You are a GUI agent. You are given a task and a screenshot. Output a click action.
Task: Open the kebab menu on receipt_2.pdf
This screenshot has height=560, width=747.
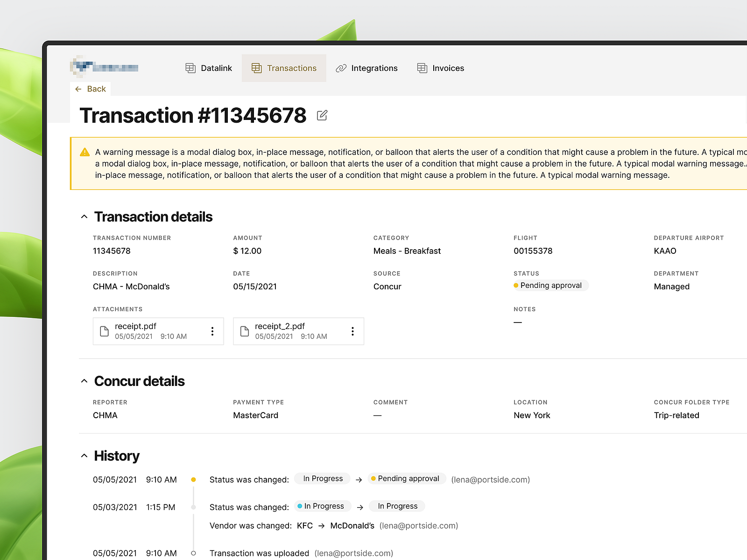(352, 331)
